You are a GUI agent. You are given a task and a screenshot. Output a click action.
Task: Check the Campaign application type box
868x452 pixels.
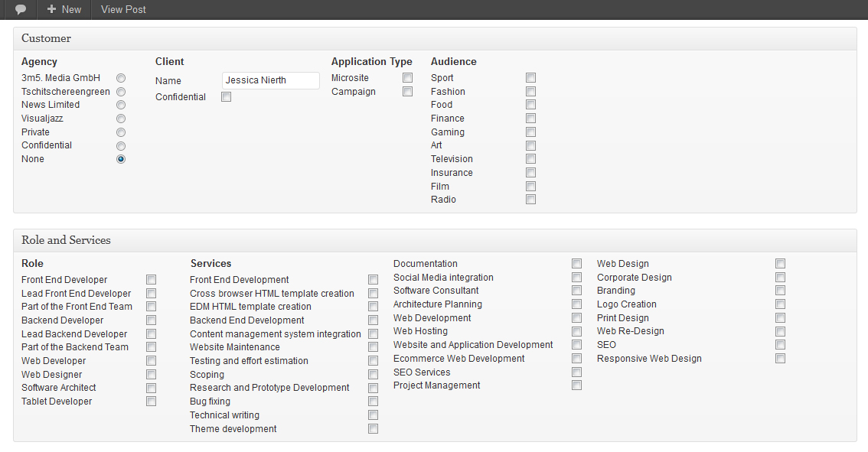click(x=408, y=92)
